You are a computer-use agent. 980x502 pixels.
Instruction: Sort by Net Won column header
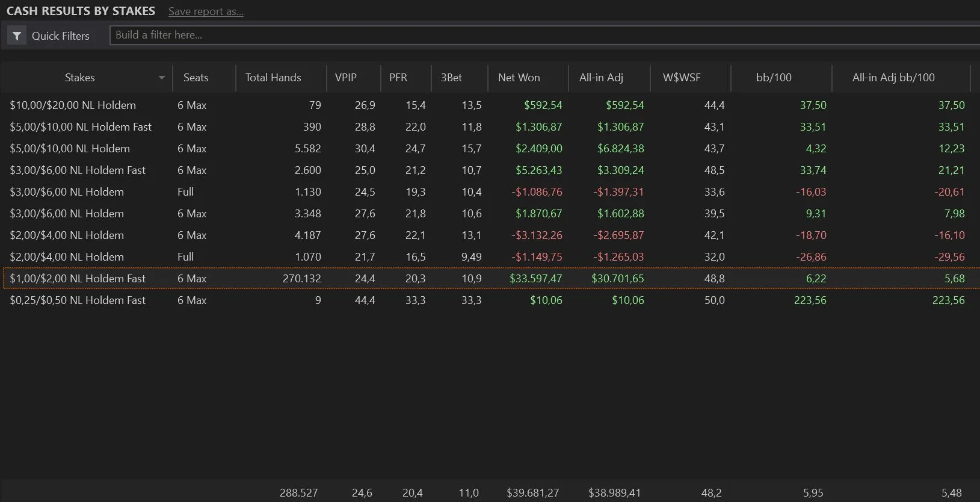519,78
